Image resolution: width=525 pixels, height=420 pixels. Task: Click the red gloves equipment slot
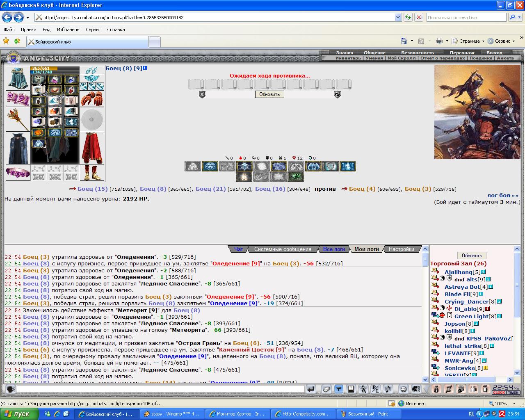click(x=92, y=99)
